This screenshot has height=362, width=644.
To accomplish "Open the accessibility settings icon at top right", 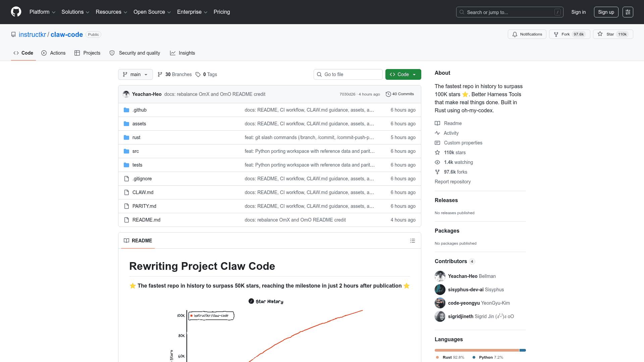I will (x=628, y=12).
